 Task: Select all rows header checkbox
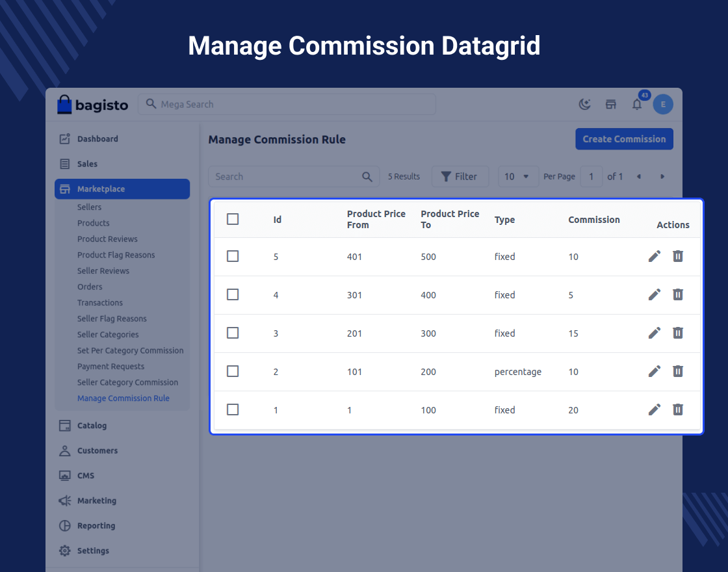pyautogui.click(x=233, y=219)
